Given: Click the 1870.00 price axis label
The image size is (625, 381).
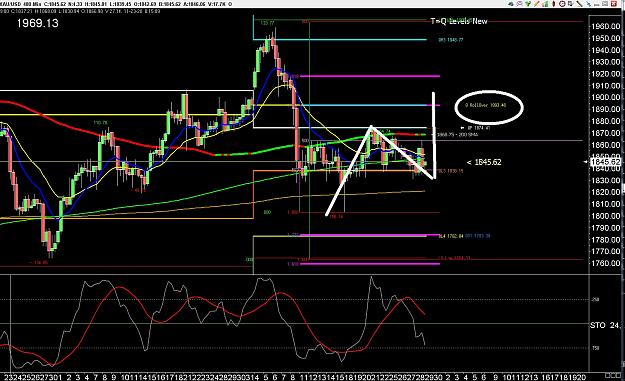Looking at the screenshot, I should 605,133.
